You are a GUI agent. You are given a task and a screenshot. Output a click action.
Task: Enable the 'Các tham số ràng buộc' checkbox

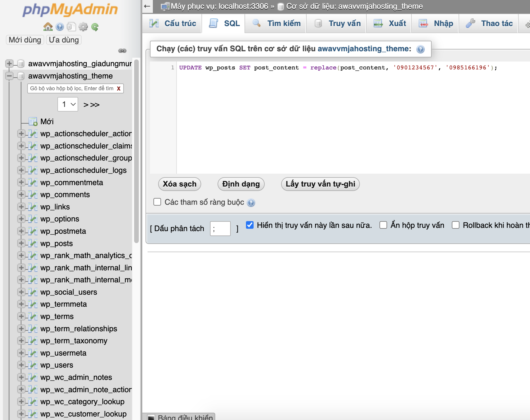point(157,202)
